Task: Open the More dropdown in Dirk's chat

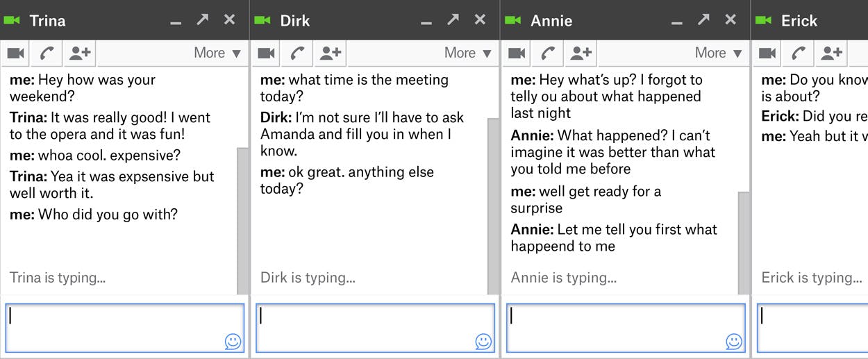Action: coord(468,53)
